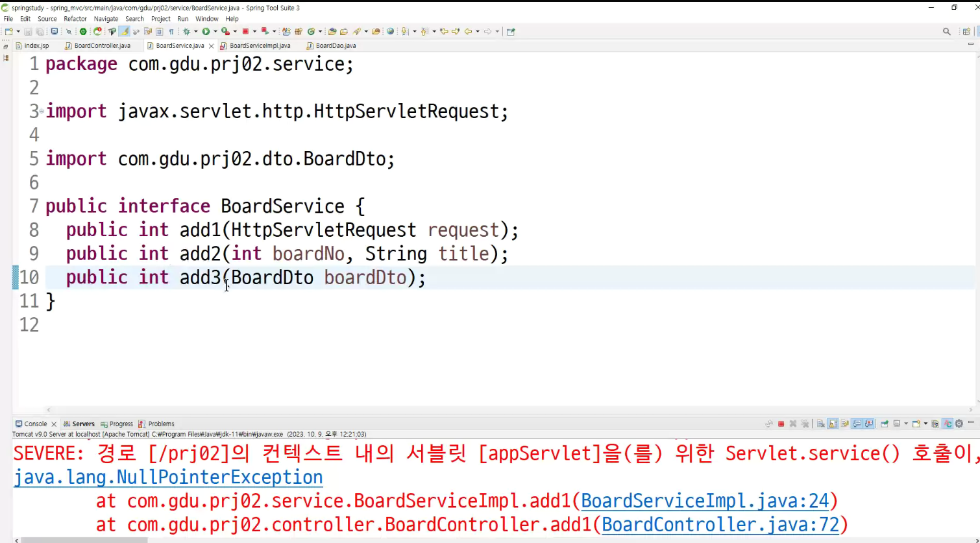Open the Open Console dropdown arrow
980x543 pixels.
tap(925, 424)
